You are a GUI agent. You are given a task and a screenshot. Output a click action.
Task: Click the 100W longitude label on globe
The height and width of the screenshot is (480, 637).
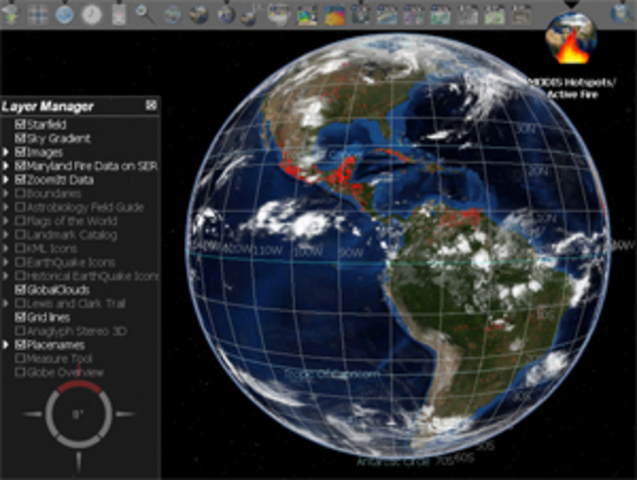coord(308,253)
